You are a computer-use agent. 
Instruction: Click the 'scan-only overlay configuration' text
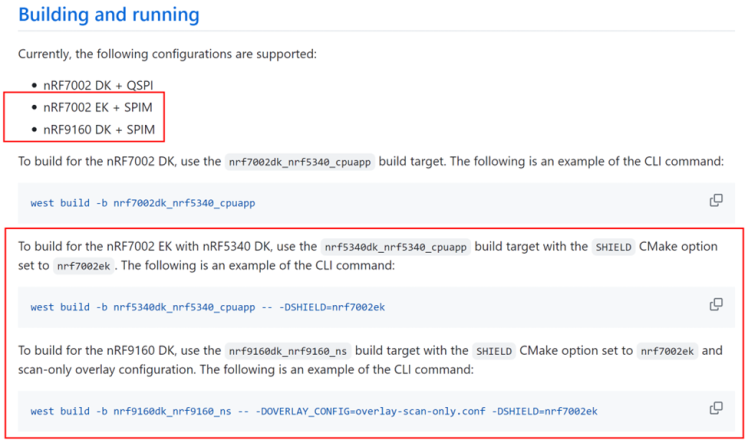click(x=111, y=370)
